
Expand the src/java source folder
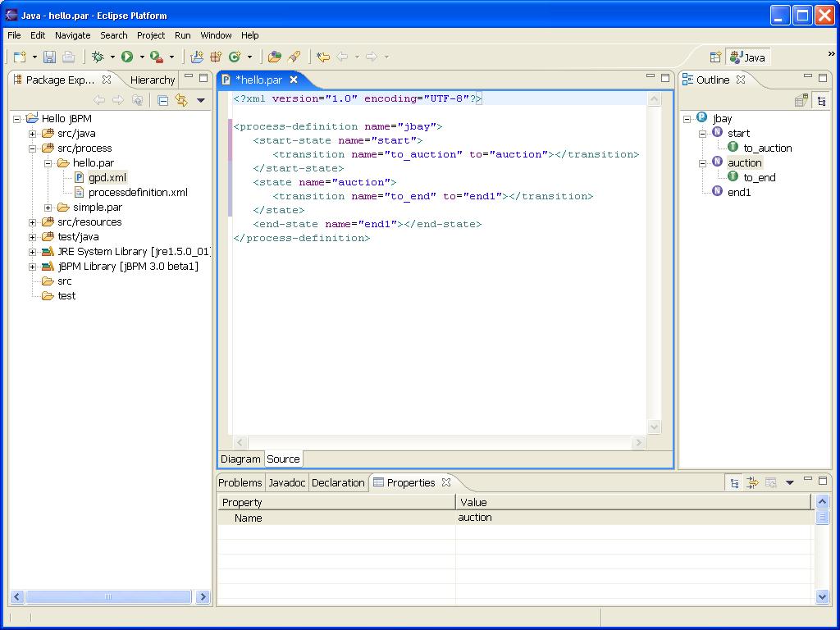33,134
